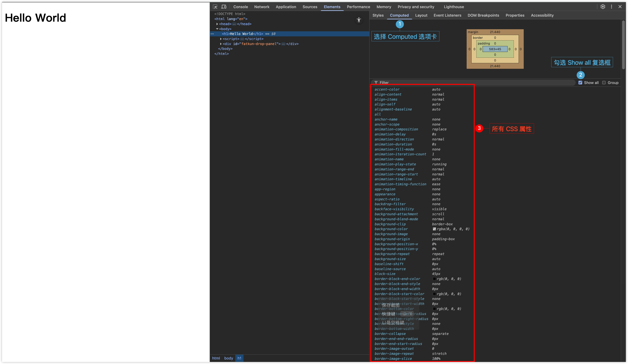Open the Styles sub-tab
628x364 pixels.
[x=378, y=15]
